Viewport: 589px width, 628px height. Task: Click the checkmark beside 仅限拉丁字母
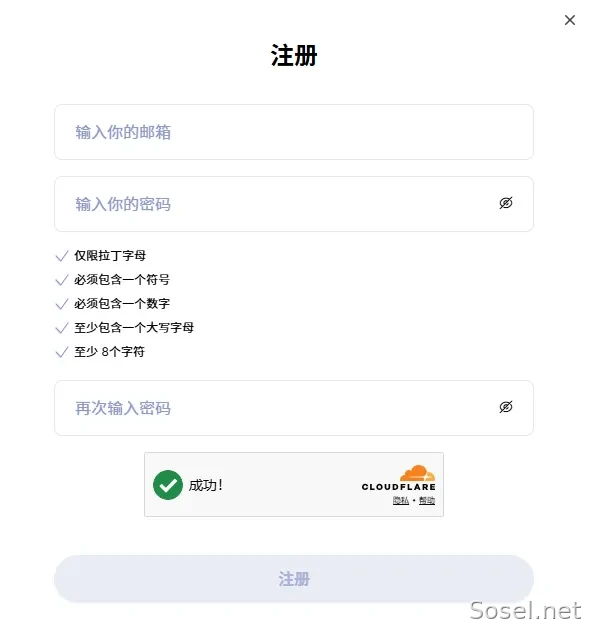pyautogui.click(x=62, y=256)
